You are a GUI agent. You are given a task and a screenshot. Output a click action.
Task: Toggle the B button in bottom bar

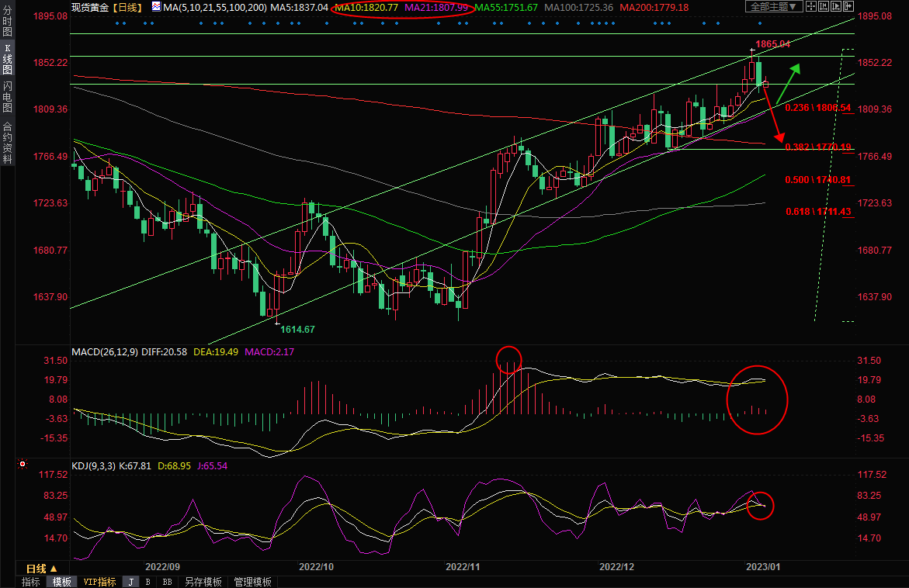[x=147, y=582]
